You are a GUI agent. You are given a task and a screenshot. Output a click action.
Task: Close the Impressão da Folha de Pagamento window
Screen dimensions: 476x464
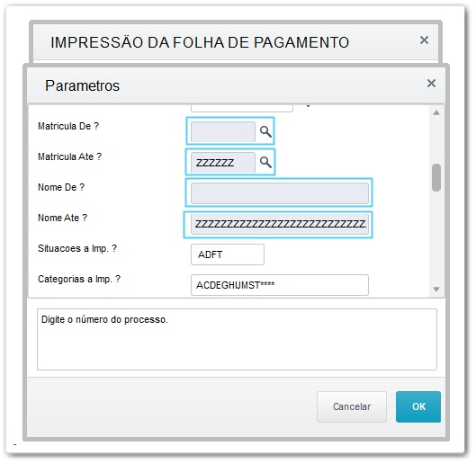(x=424, y=40)
